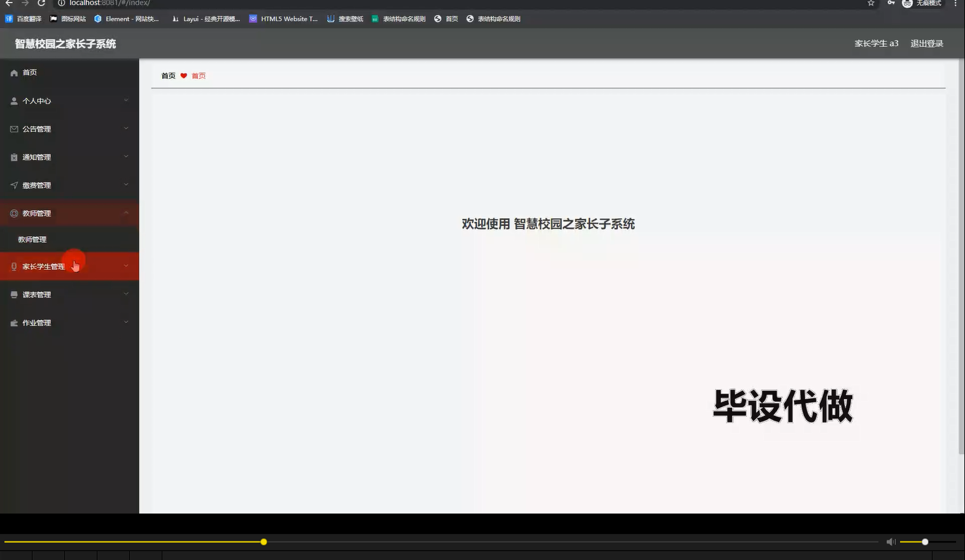Select the 首页 home icon in sidebar
The width and height of the screenshot is (965, 560).
[13, 72]
